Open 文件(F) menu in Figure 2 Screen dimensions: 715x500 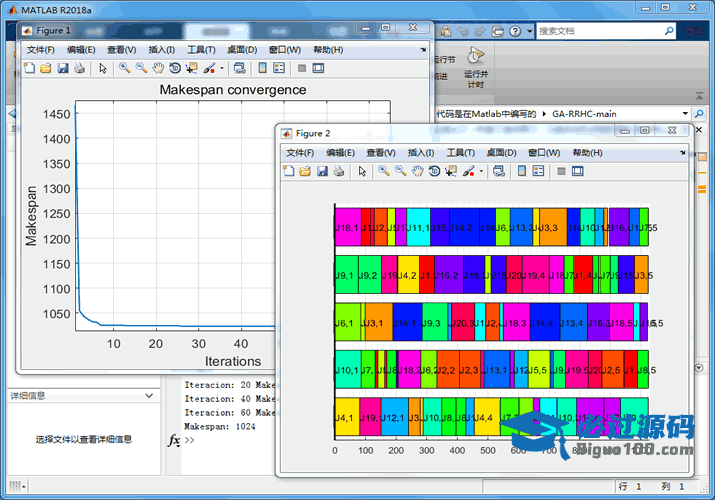300,153
